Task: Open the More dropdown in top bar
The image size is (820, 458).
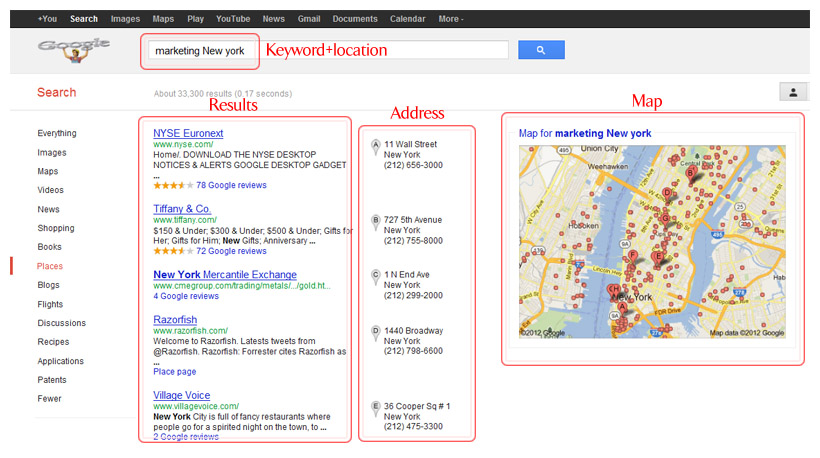Action: (x=451, y=19)
